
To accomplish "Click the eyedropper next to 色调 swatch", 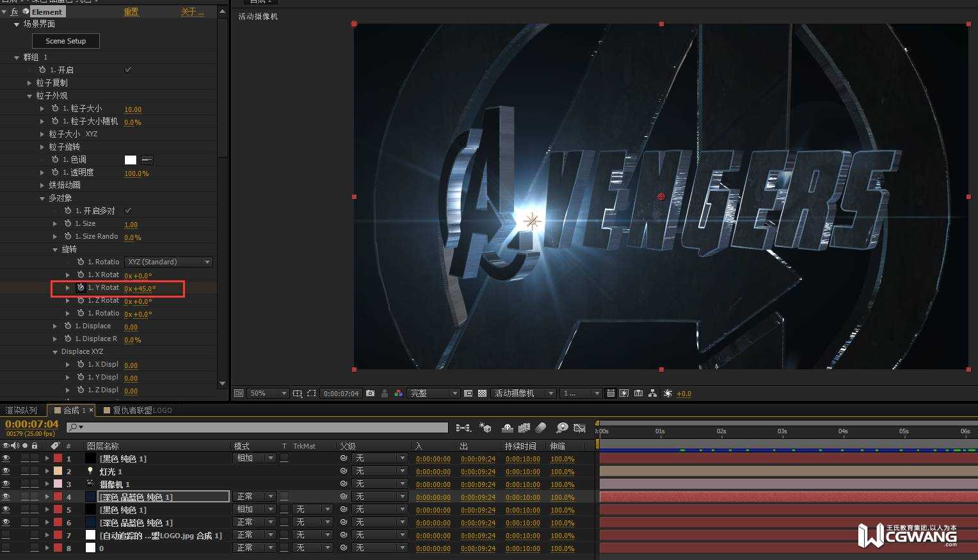I will [147, 160].
